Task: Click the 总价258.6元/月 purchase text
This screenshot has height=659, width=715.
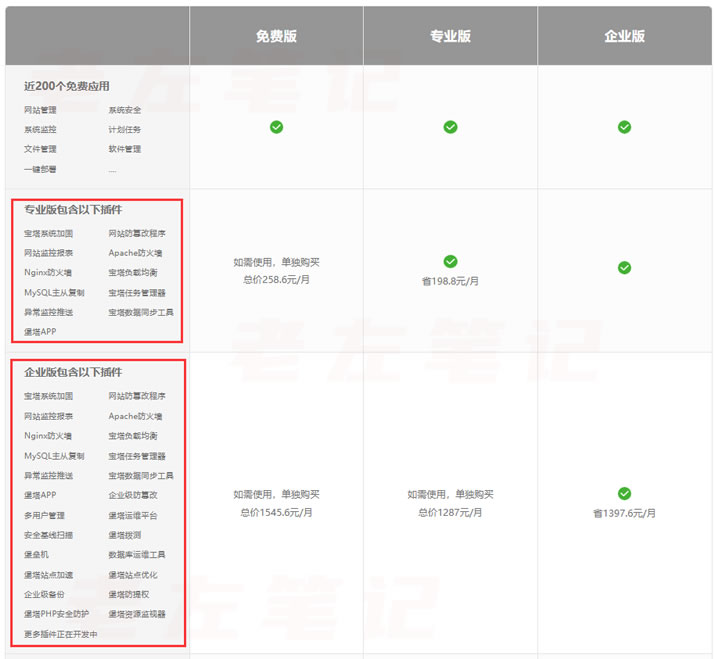Action: click(x=276, y=281)
